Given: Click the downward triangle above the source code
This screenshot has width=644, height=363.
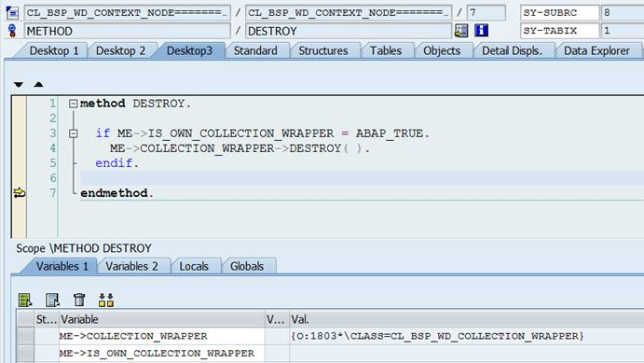Looking at the screenshot, I should tap(18, 85).
